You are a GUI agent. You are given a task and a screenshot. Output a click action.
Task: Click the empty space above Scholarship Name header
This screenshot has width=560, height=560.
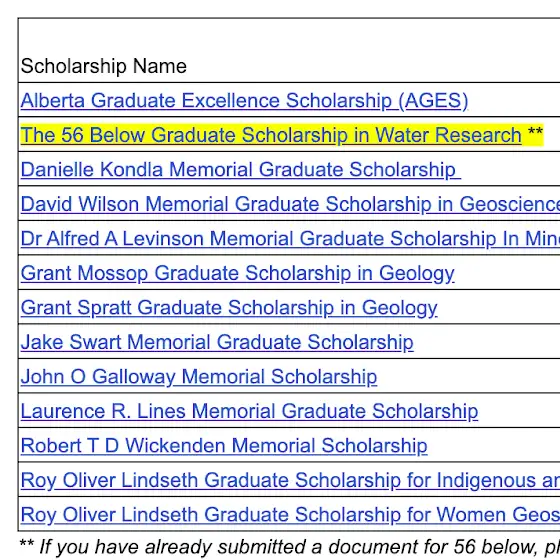(x=289, y=36)
